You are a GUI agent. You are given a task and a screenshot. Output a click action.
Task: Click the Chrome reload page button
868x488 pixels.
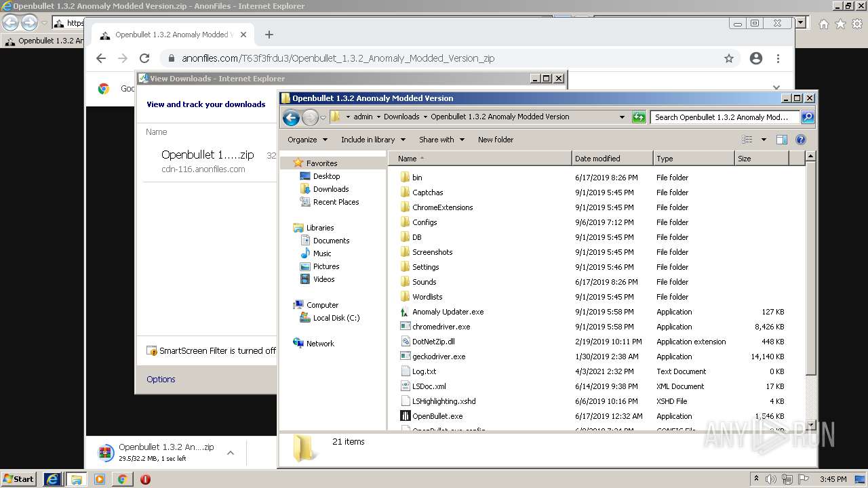pos(144,58)
